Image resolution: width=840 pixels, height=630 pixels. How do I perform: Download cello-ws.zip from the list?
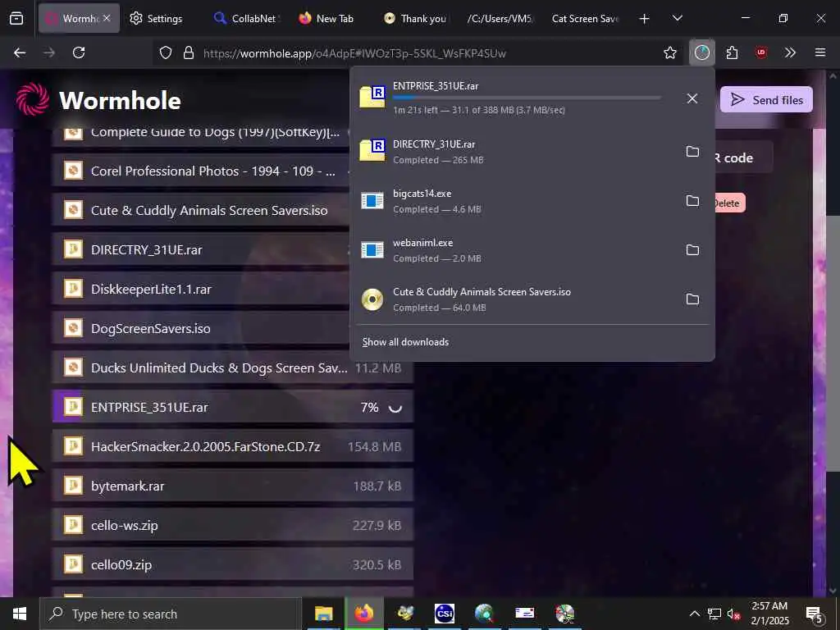coord(232,526)
